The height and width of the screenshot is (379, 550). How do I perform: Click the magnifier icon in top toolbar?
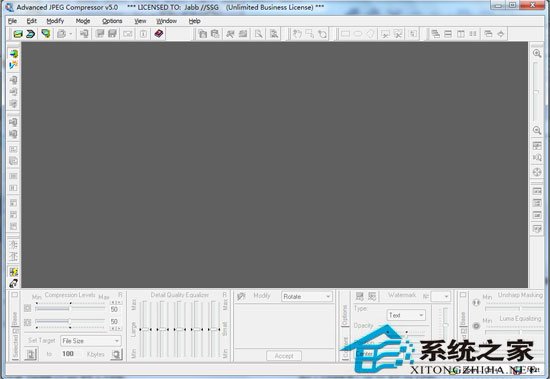click(x=259, y=34)
